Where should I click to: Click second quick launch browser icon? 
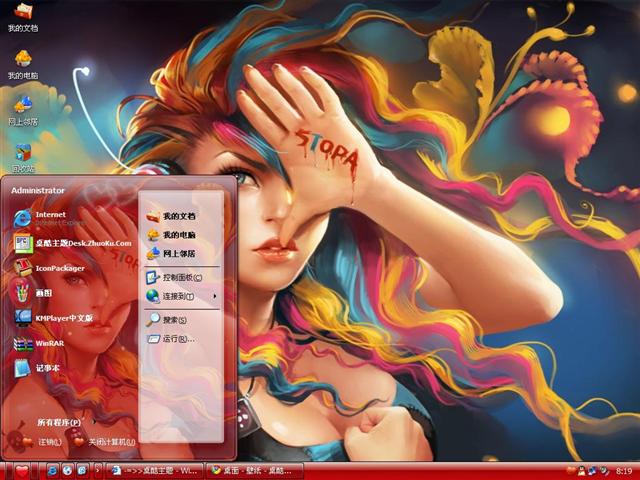pos(67,471)
